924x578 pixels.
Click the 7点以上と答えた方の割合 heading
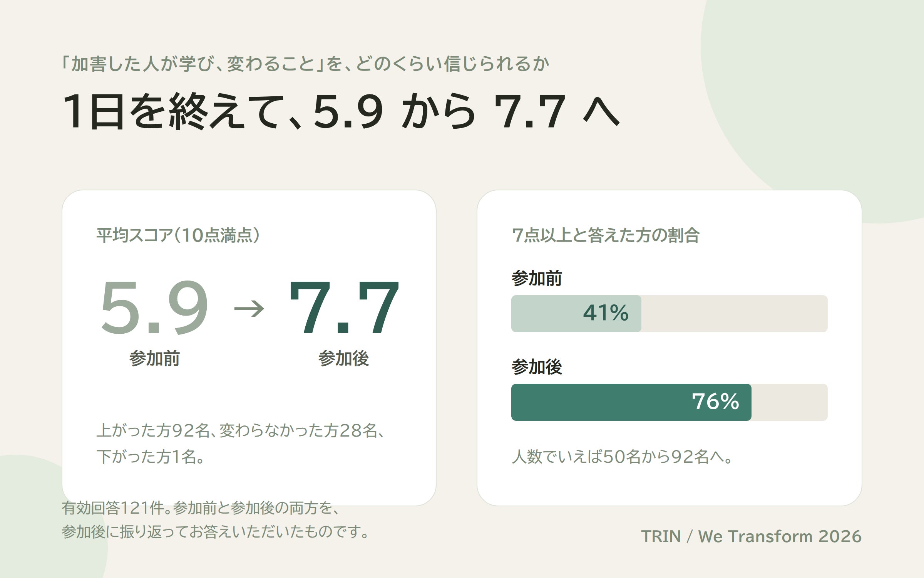tap(606, 235)
